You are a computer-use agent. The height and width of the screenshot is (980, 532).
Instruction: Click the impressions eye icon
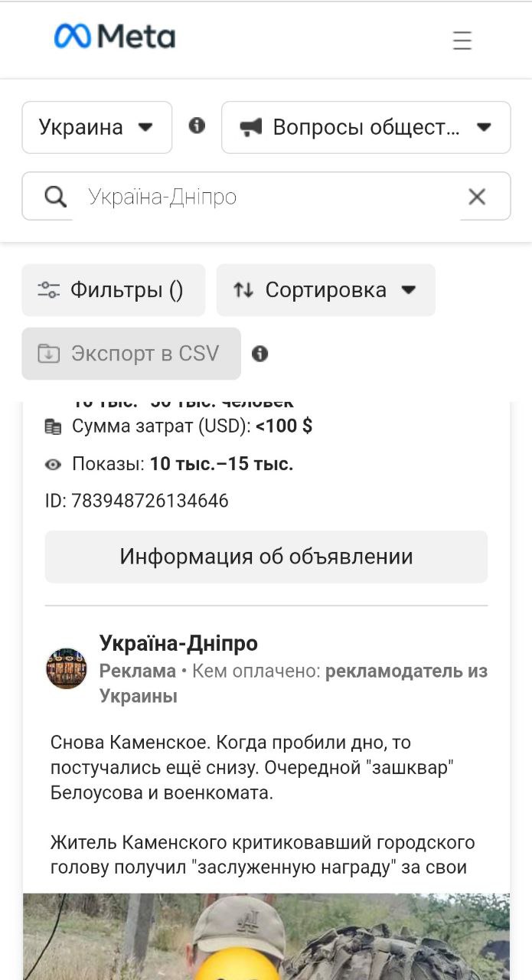53,464
